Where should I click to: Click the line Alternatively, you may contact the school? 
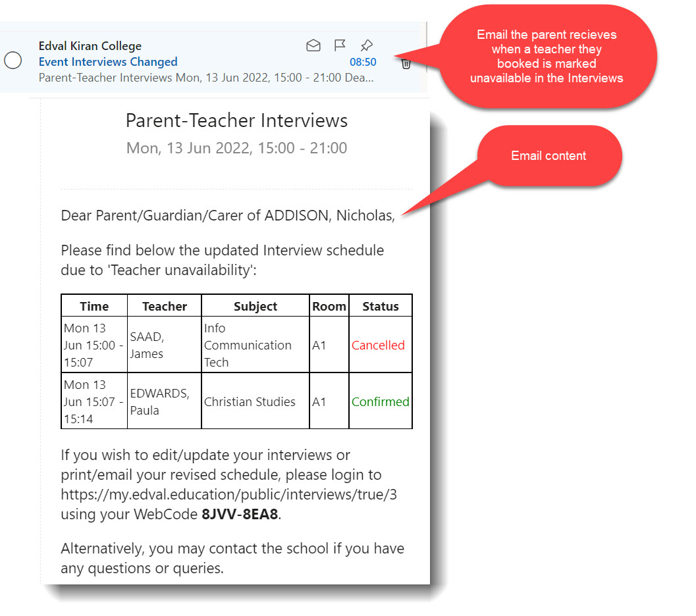click(x=232, y=558)
